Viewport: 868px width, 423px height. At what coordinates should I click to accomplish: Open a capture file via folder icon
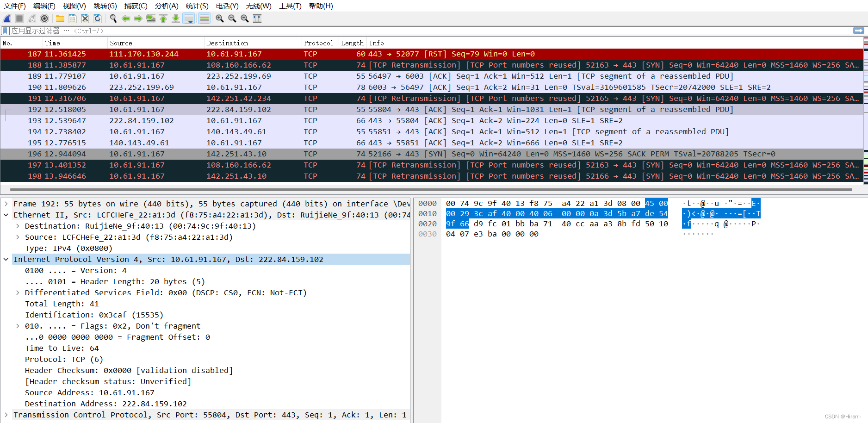tap(60, 19)
